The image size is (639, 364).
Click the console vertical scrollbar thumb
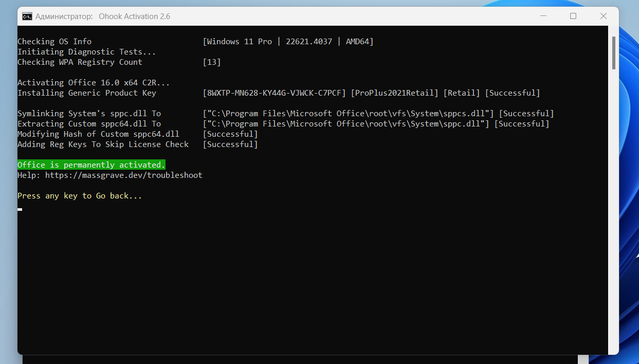click(613, 52)
